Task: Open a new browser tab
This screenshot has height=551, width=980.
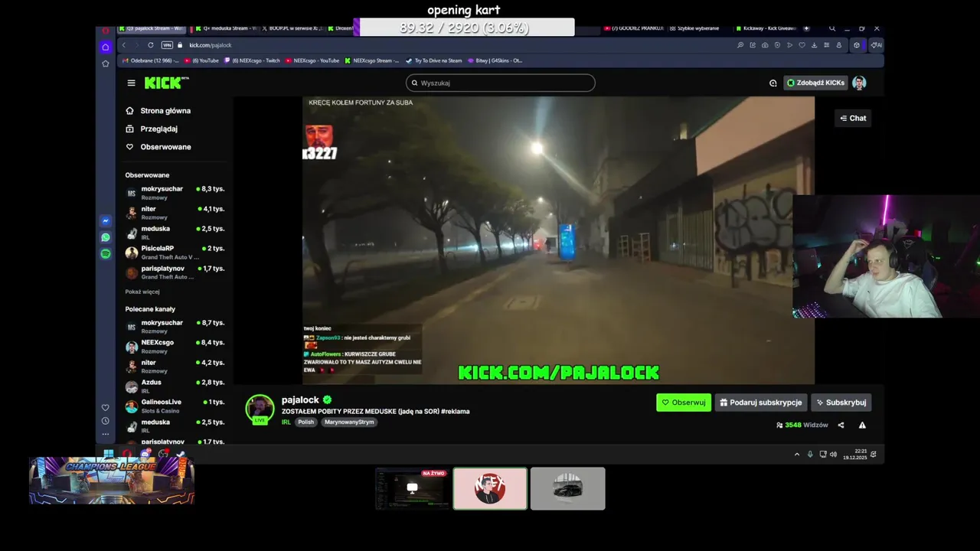Action: [x=806, y=28]
